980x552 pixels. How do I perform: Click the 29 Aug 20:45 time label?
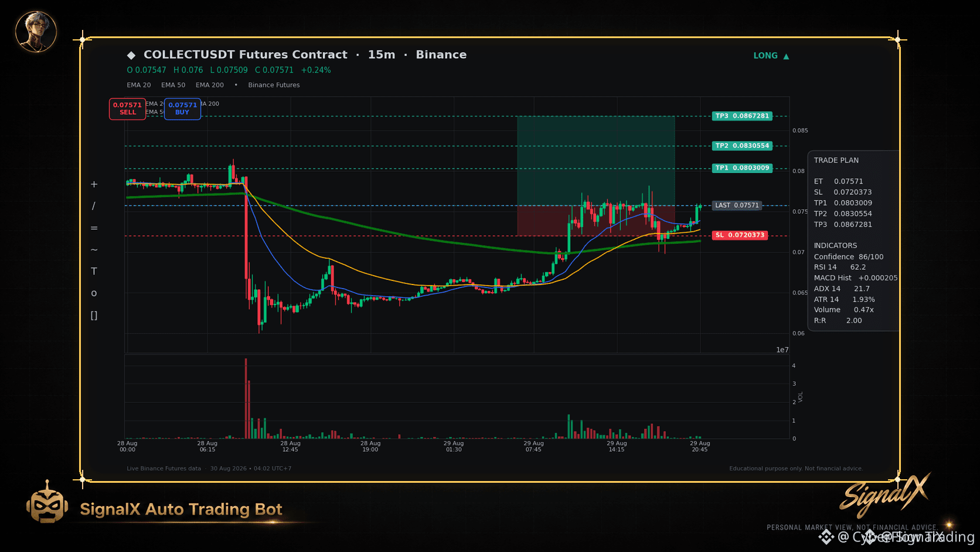pyautogui.click(x=700, y=446)
